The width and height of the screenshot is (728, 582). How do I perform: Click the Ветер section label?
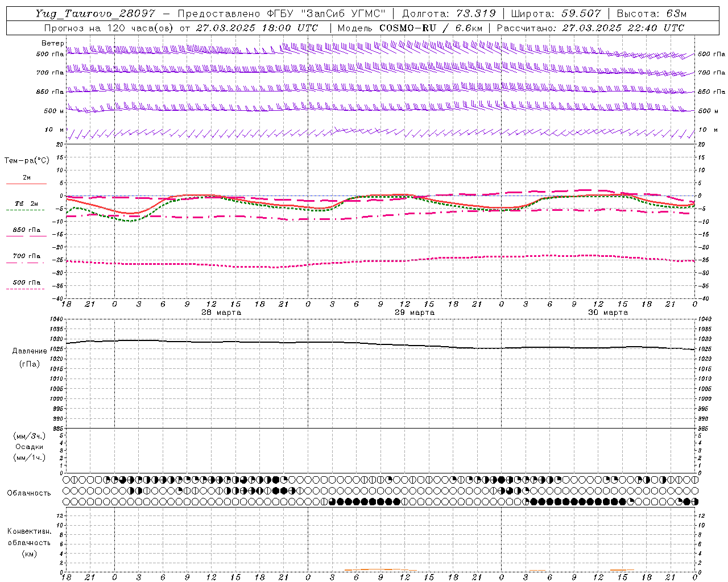(52, 43)
